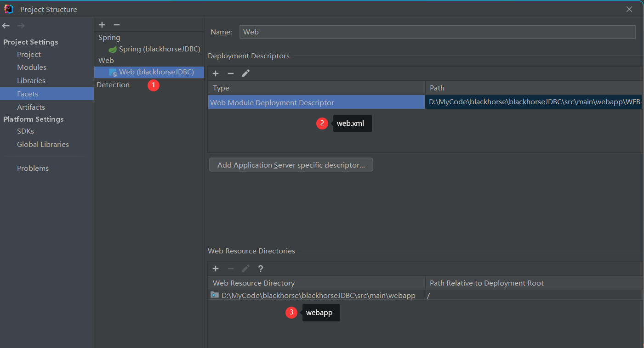Switch to SDKs platform settings

(25, 131)
